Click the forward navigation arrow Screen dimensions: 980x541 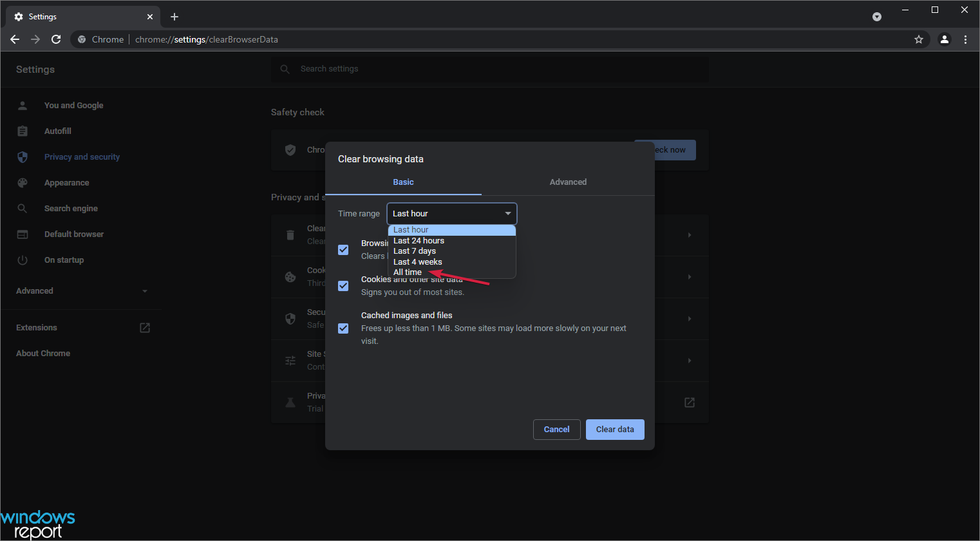tap(35, 39)
